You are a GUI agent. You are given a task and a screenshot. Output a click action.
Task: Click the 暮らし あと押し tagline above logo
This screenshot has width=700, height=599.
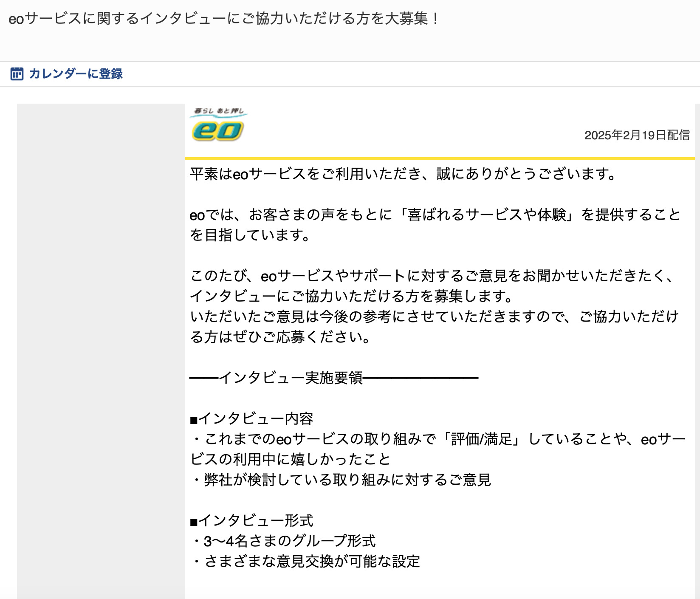click(x=219, y=111)
